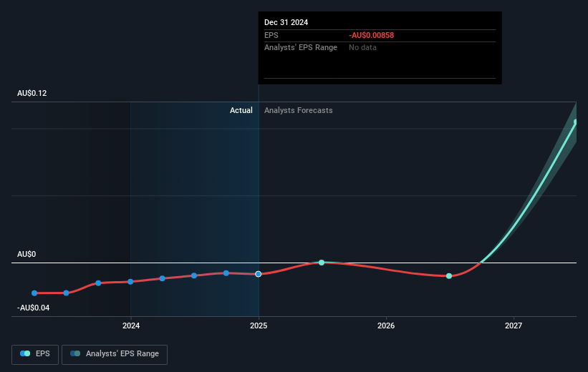Image resolution: width=588 pixels, height=372 pixels.
Task: Click the EPS data point just after the 2024 gridline
Action: (162, 278)
